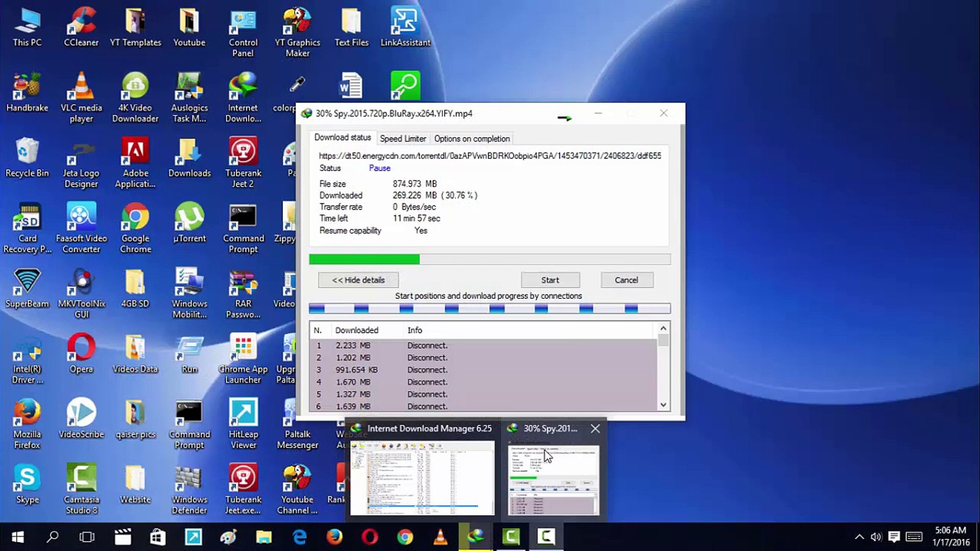Open the SuperBeam desktop icon
Viewport: 980px width, 551px height.
click(27, 288)
